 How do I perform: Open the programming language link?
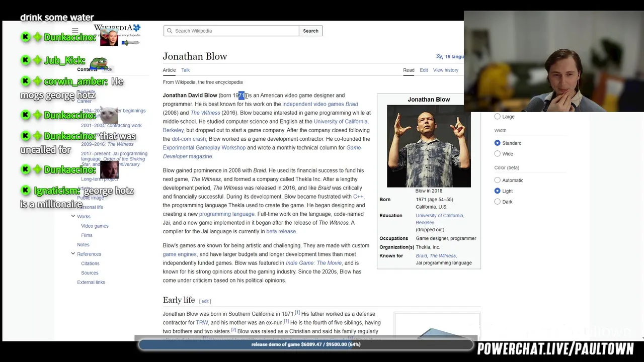226,214
